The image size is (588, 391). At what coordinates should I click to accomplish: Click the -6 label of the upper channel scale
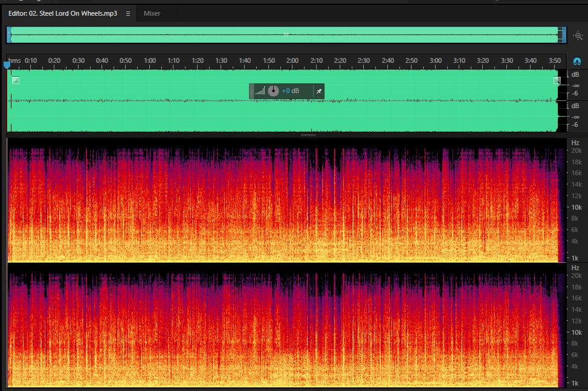click(x=575, y=93)
